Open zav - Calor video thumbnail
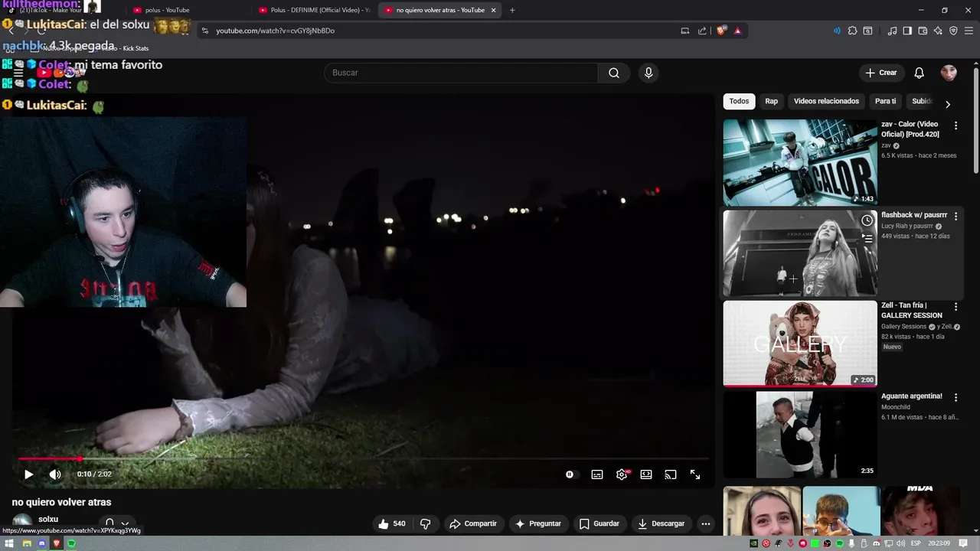 click(x=800, y=162)
